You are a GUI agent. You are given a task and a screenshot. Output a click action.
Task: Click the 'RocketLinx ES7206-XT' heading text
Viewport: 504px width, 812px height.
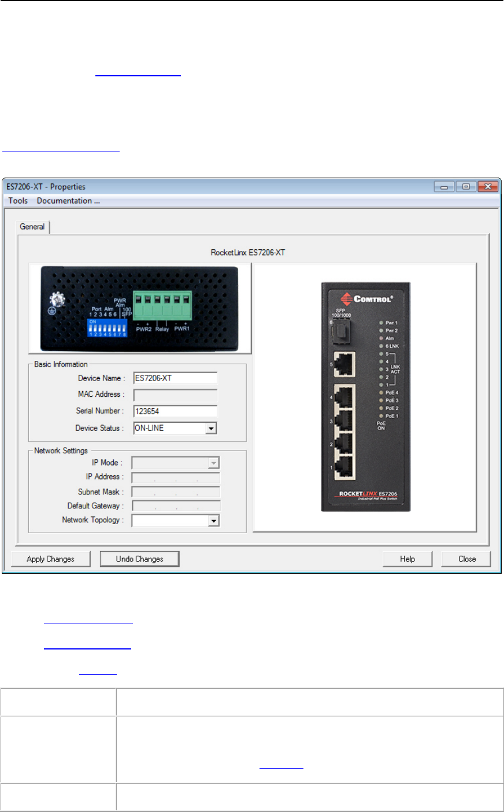248,253
